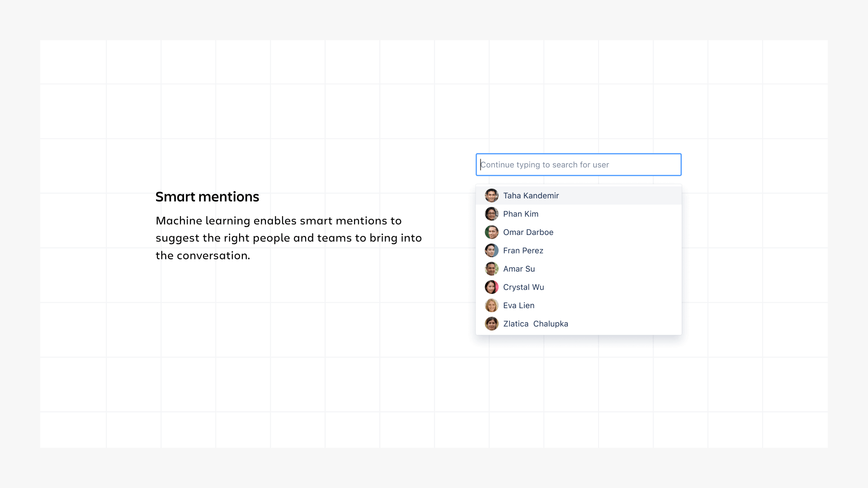Click the name text Zlatica Chalupka
868x488 pixels.
536,324
